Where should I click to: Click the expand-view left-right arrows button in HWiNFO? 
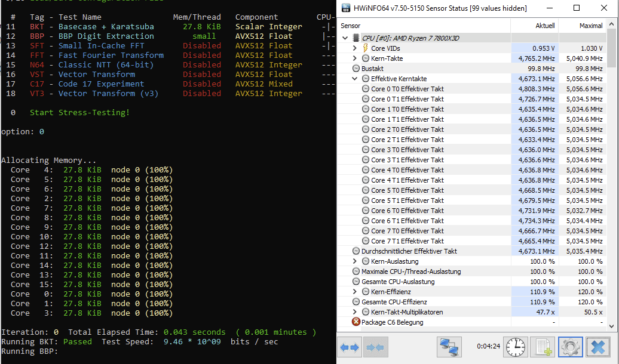click(350, 347)
